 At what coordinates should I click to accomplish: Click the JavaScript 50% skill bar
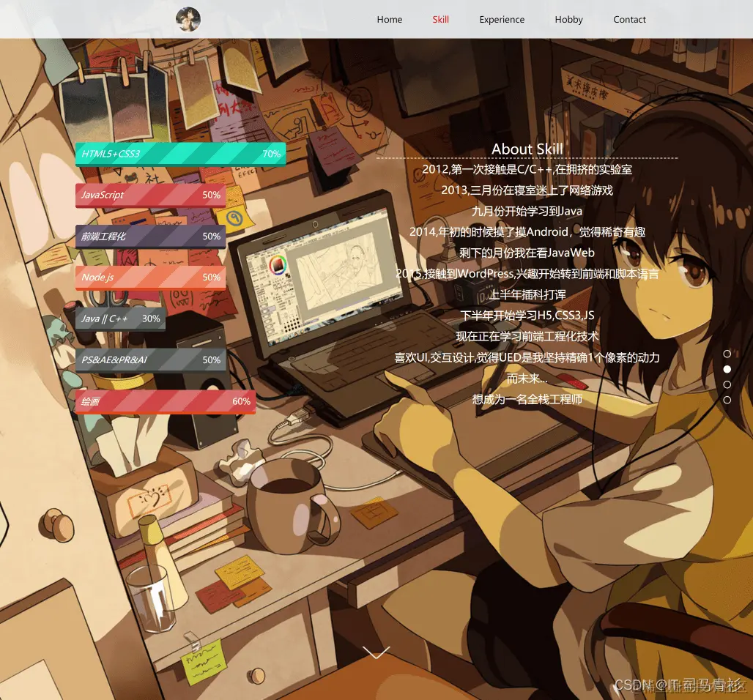150,196
